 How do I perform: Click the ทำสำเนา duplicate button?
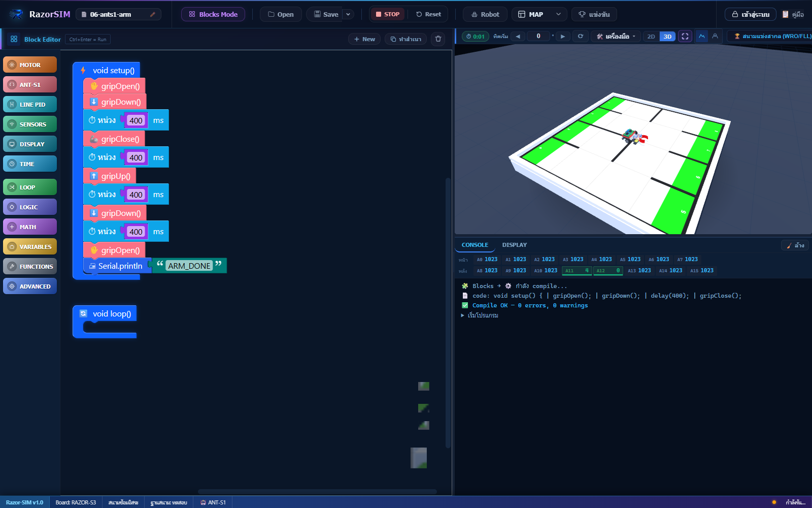405,39
